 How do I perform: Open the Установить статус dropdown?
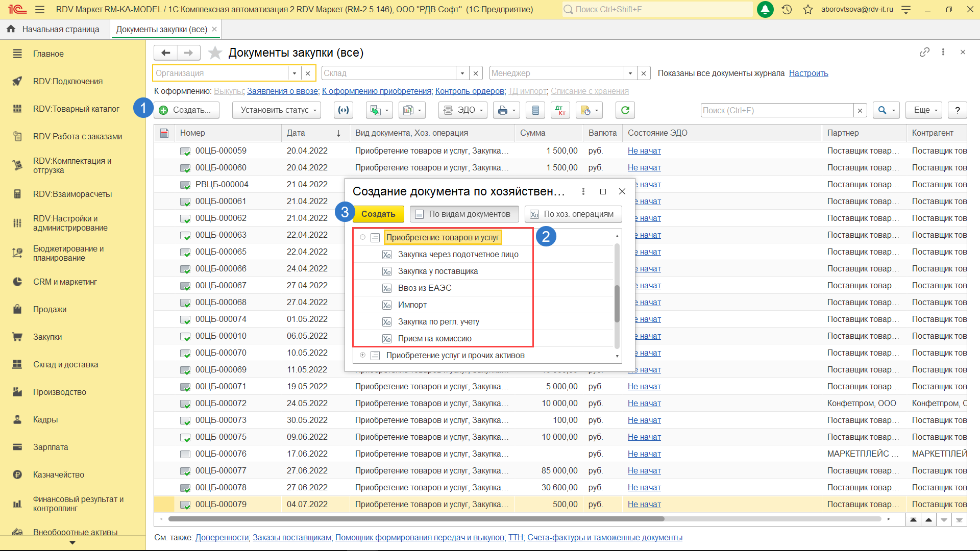[276, 110]
